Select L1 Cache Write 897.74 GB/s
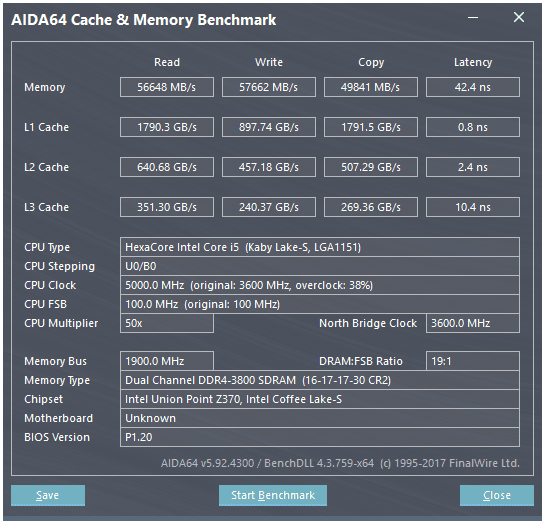 pos(269,127)
